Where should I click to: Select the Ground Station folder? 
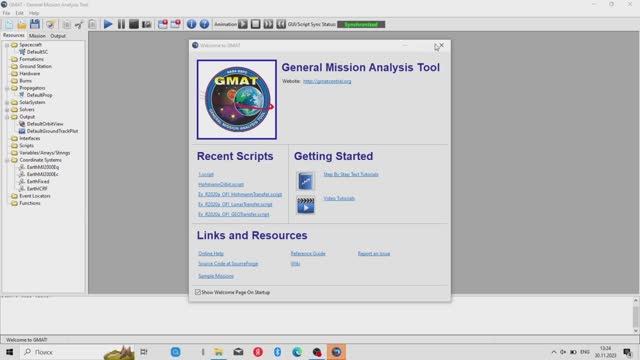click(x=36, y=66)
